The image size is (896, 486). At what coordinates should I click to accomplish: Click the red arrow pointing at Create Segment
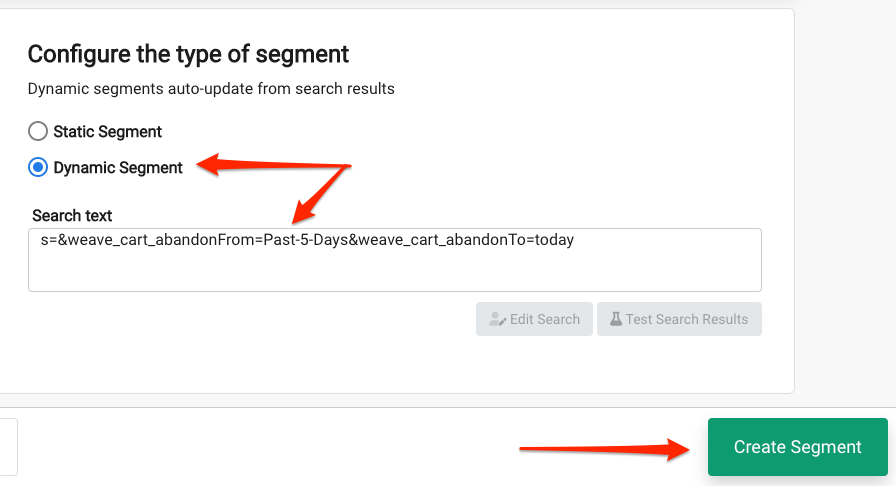click(x=605, y=449)
